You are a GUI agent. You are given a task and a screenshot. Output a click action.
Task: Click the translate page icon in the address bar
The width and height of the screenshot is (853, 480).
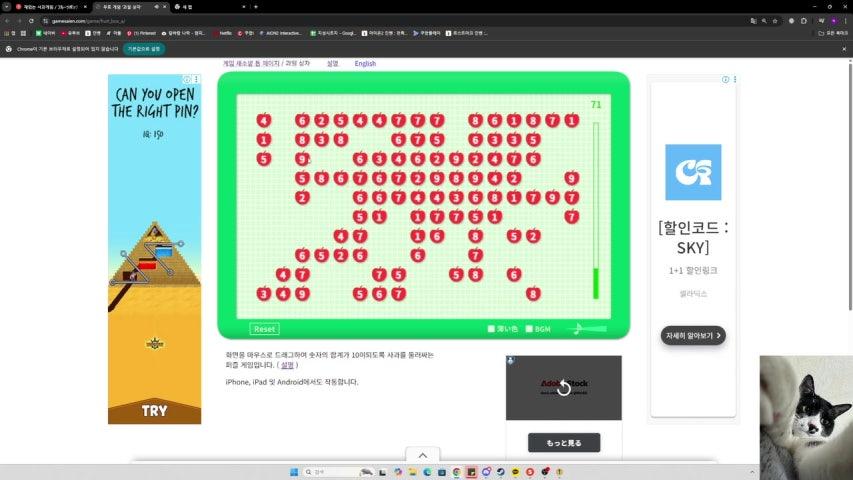(753, 21)
